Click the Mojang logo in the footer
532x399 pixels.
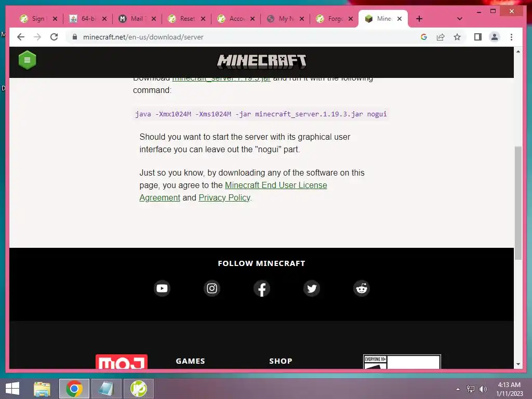point(122,362)
